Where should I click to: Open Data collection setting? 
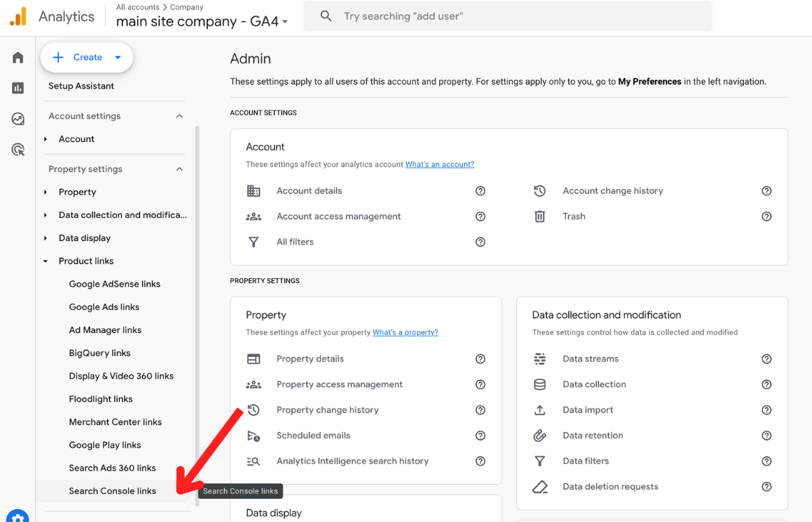(594, 385)
